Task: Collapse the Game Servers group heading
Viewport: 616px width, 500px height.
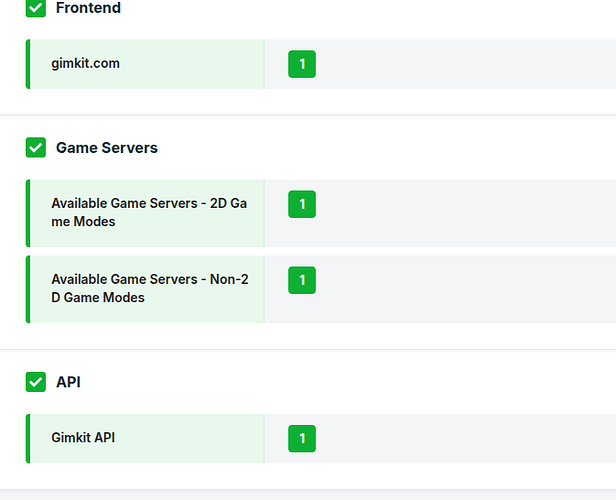Action: click(x=106, y=148)
